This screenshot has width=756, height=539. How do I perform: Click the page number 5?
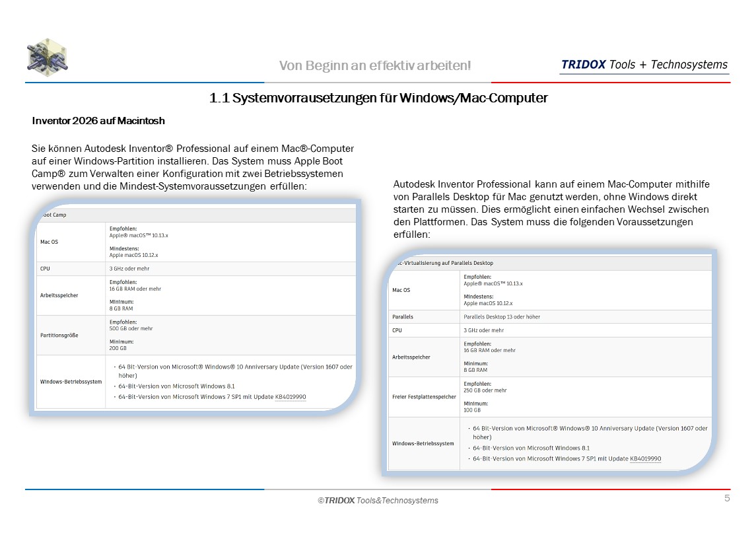(x=727, y=498)
